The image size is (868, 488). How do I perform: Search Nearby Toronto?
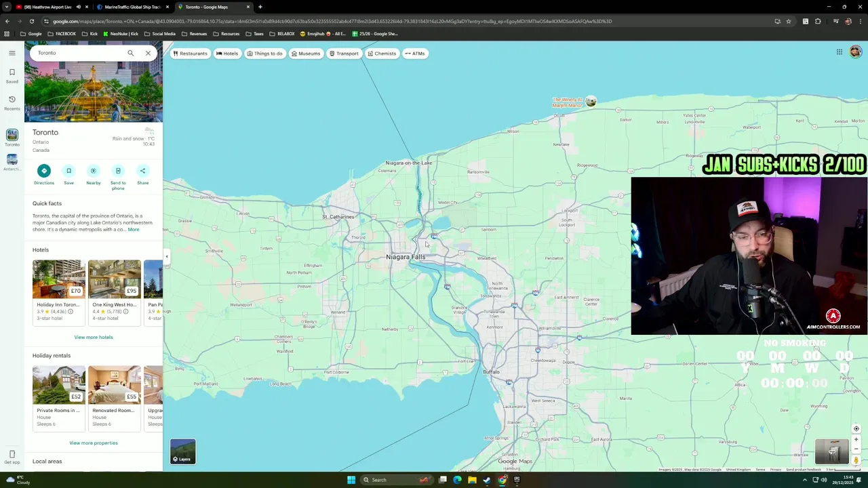(x=94, y=174)
